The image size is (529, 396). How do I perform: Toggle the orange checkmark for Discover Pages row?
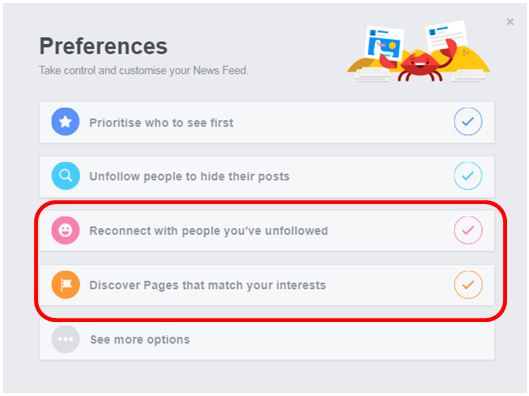tap(468, 285)
